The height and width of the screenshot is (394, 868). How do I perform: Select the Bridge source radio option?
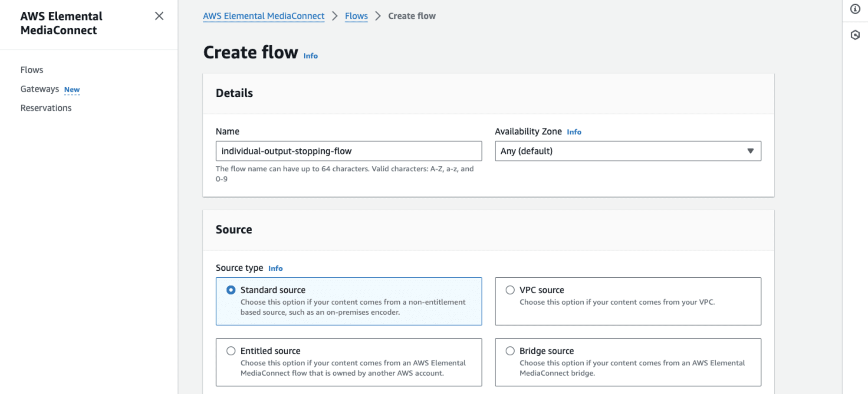(510, 351)
